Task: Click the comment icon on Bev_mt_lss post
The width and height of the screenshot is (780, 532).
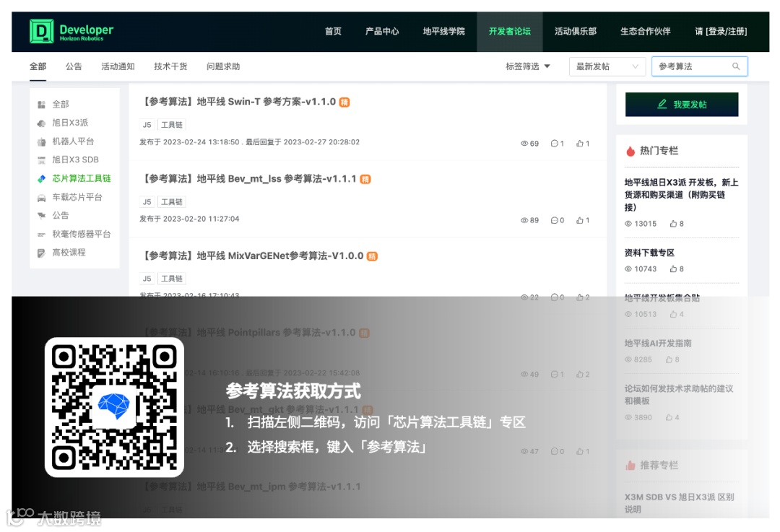Action: click(554, 220)
